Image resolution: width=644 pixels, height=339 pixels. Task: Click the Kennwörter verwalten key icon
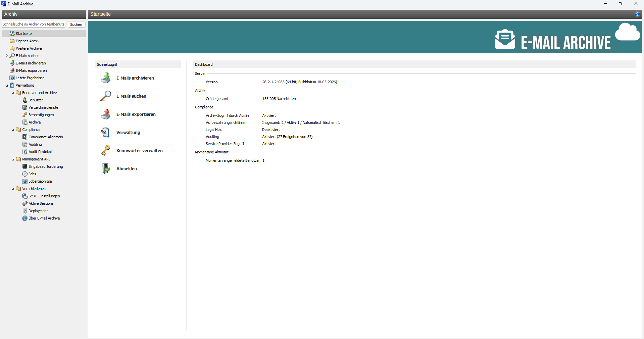[106, 151]
